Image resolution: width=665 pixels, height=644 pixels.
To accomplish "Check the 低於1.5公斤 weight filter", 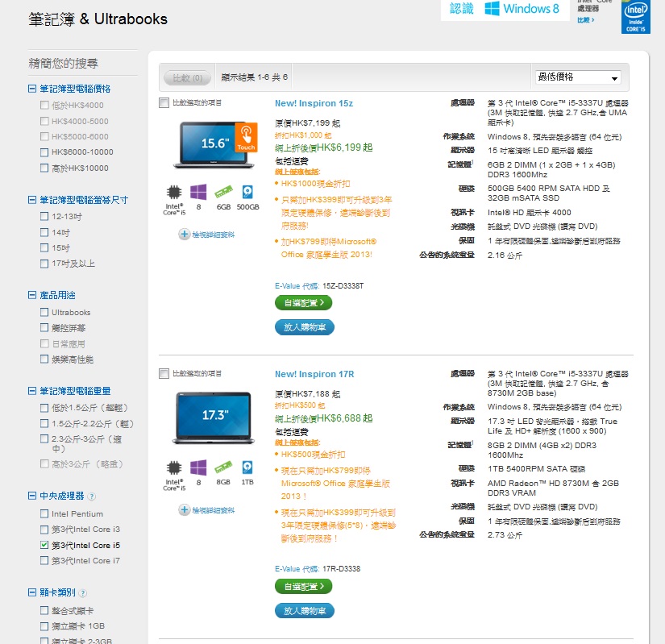I will [44, 408].
